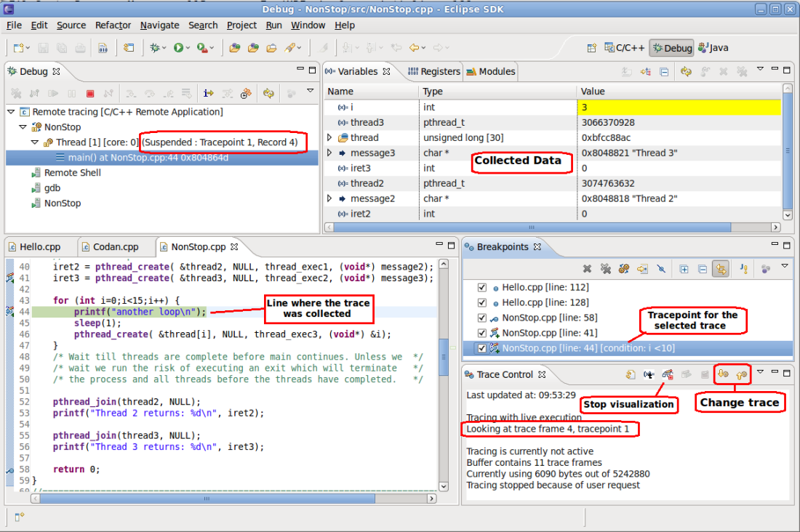
Task: Close the NonStop.cpp editor tab
Action: coord(234,247)
